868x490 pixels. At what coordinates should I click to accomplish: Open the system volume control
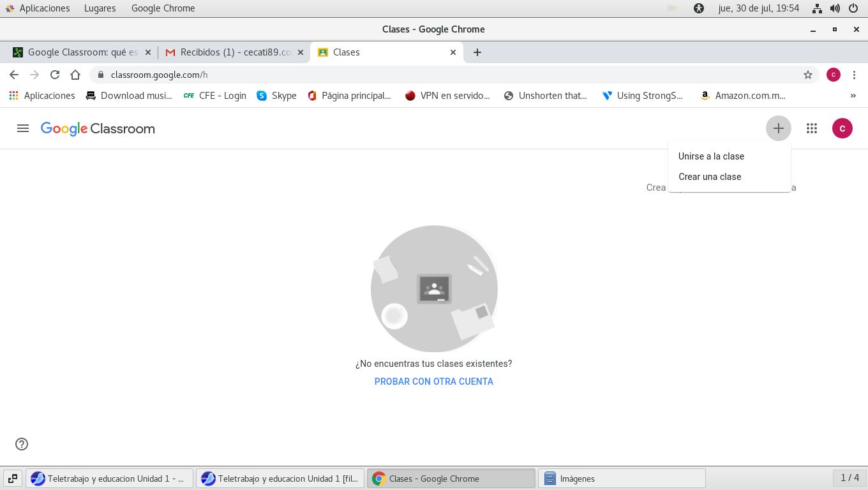(x=835, y=8)
